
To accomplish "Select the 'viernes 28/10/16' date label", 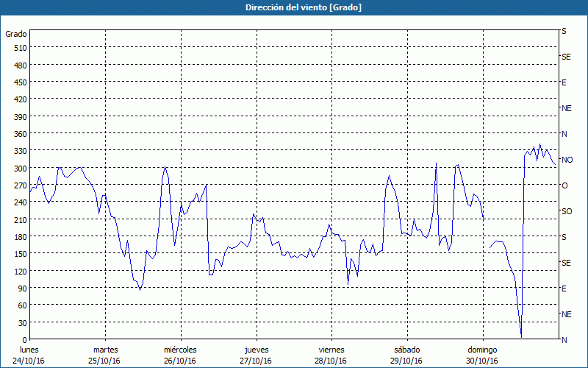I will (331, 355).
